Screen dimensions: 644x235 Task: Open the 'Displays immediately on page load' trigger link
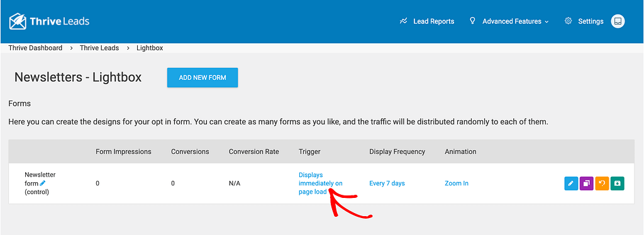(x=320, y=183)
